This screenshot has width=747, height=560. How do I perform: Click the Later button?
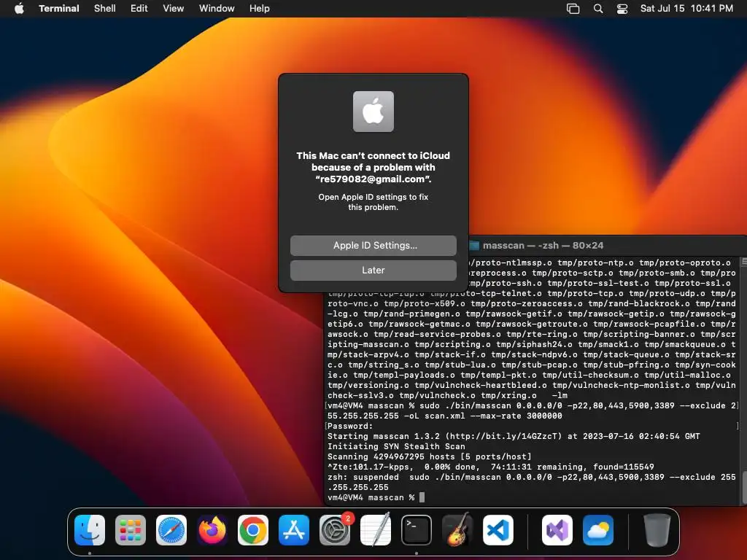(x=373, y=270)
